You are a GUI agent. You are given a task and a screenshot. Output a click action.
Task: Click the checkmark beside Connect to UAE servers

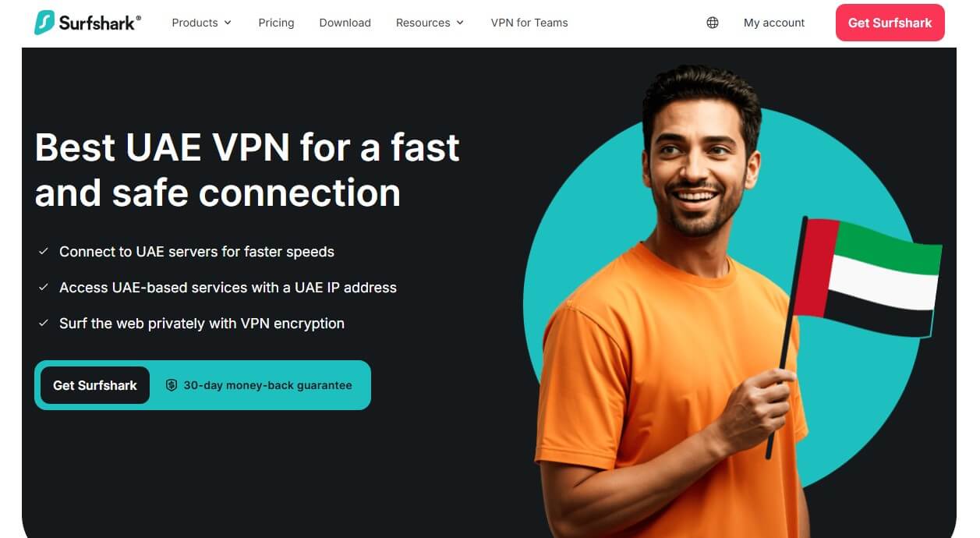44,251
